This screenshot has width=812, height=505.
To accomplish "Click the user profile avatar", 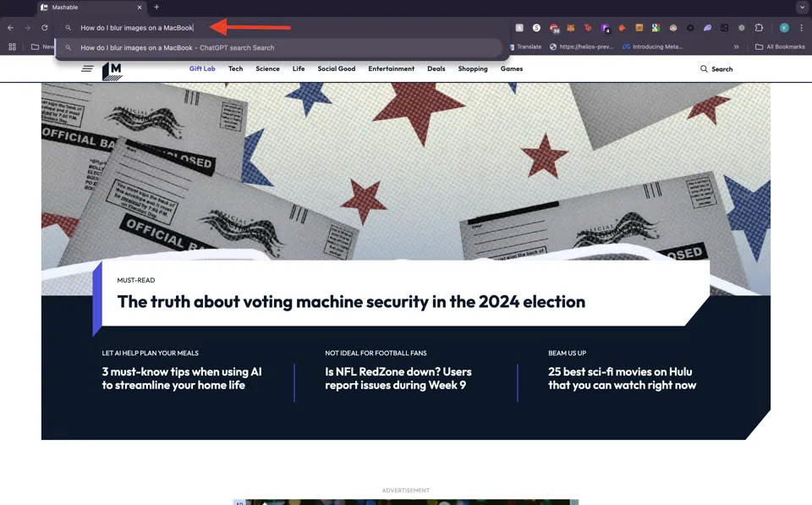I will 784,28.
